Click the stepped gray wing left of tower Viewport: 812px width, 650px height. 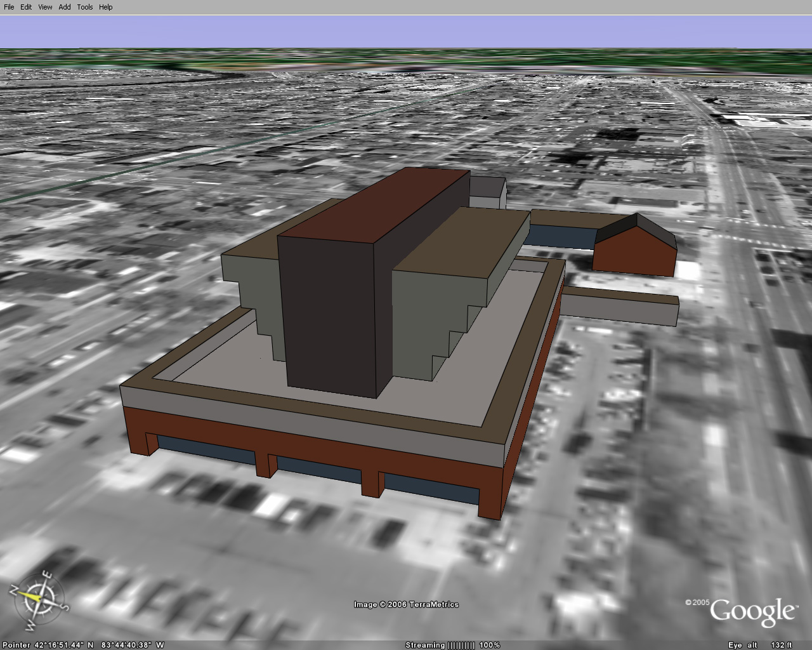click(x=254, y=286)
